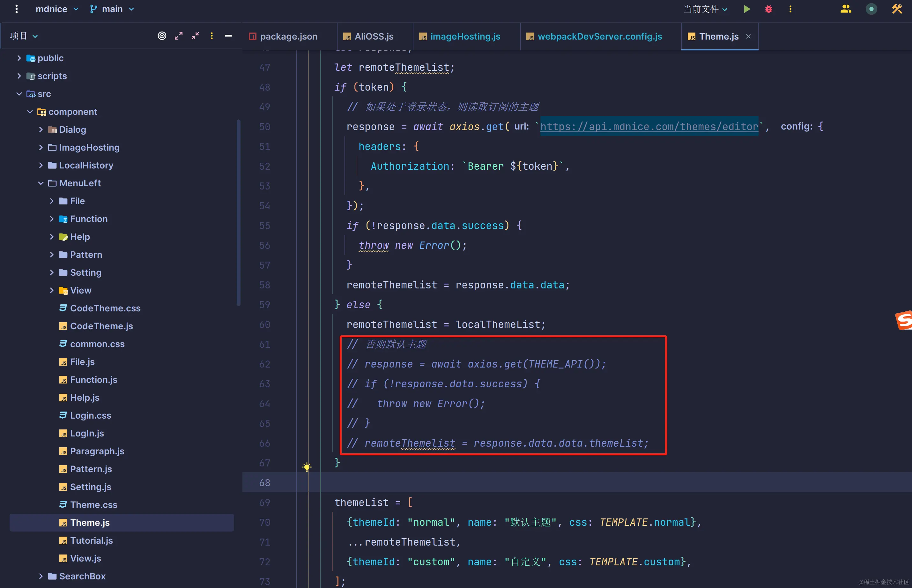Switch to the webpackDevServer.config.js tab
Screen dimensions: 912x588
click(x=599, y=36)
